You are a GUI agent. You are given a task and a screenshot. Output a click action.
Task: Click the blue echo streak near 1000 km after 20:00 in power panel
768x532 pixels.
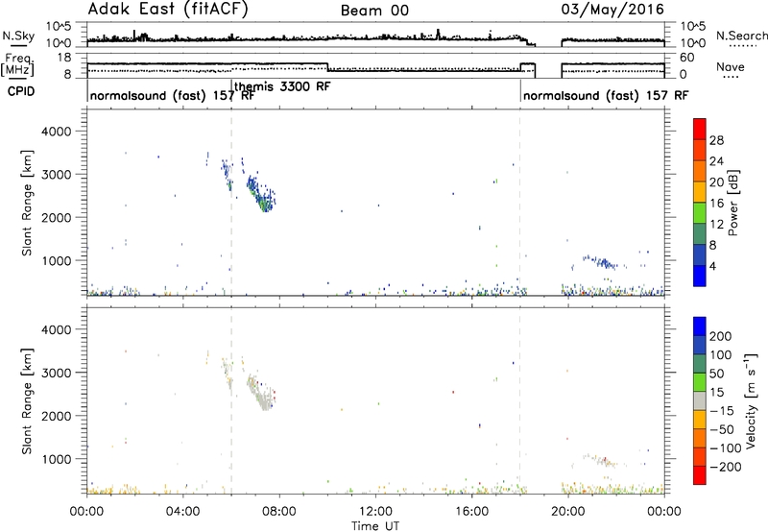600,262
